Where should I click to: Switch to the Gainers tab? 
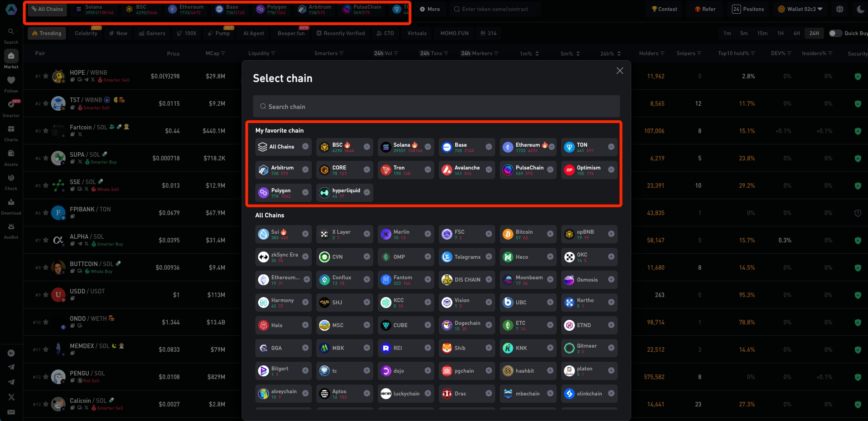152,33
